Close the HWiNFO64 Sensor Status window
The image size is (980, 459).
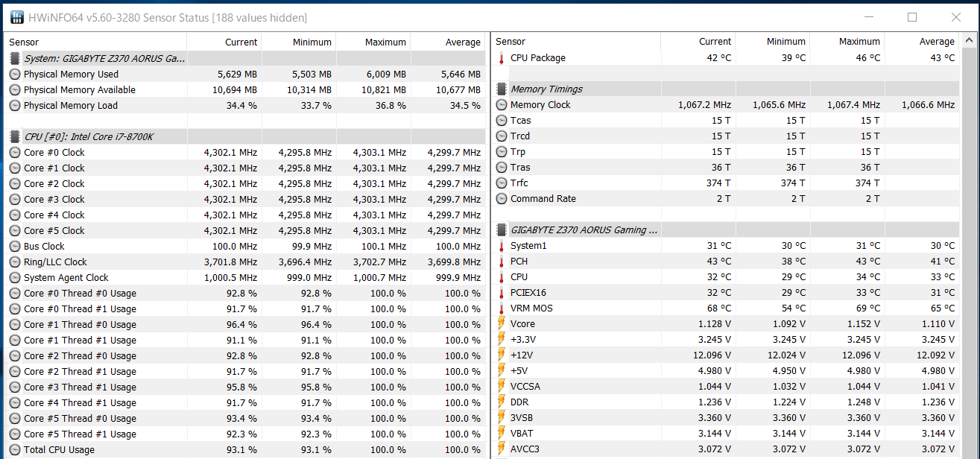956,17
